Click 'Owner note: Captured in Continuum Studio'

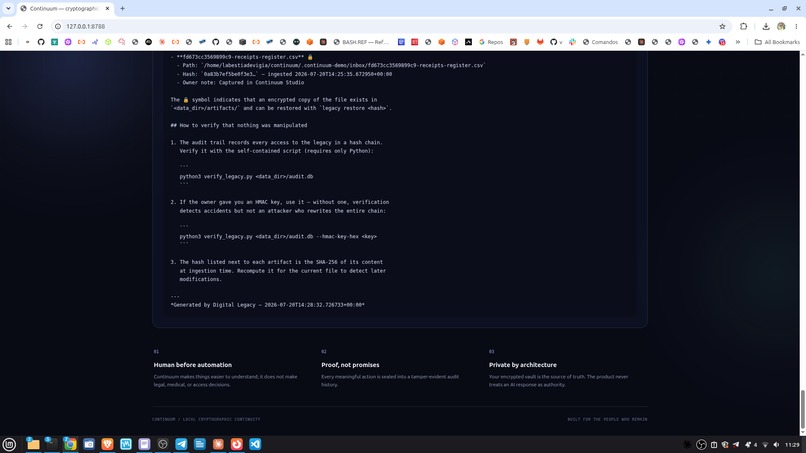[240, 82]
